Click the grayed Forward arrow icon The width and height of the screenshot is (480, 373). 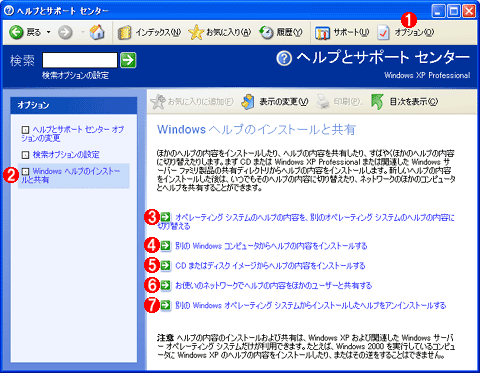pos(65,32)
